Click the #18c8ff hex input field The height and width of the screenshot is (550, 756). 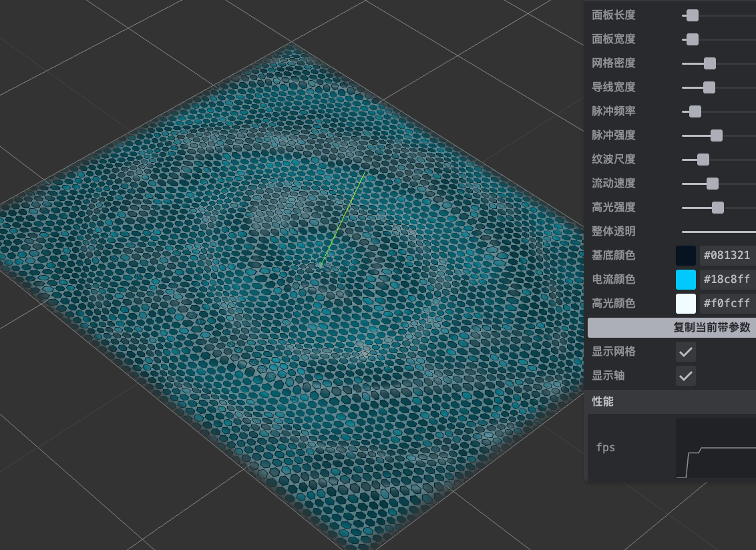click(727, 280)
